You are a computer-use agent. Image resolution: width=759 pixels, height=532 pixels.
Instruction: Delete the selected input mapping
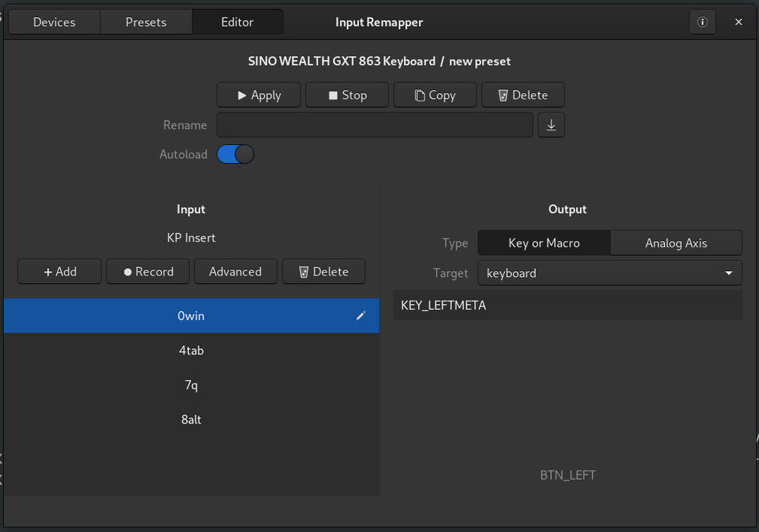(x=323, y=272)
